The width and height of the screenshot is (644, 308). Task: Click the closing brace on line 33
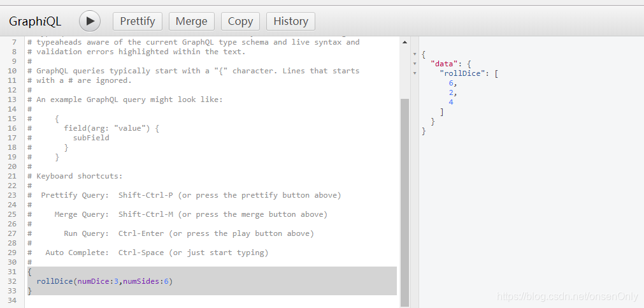click(29, 291)
